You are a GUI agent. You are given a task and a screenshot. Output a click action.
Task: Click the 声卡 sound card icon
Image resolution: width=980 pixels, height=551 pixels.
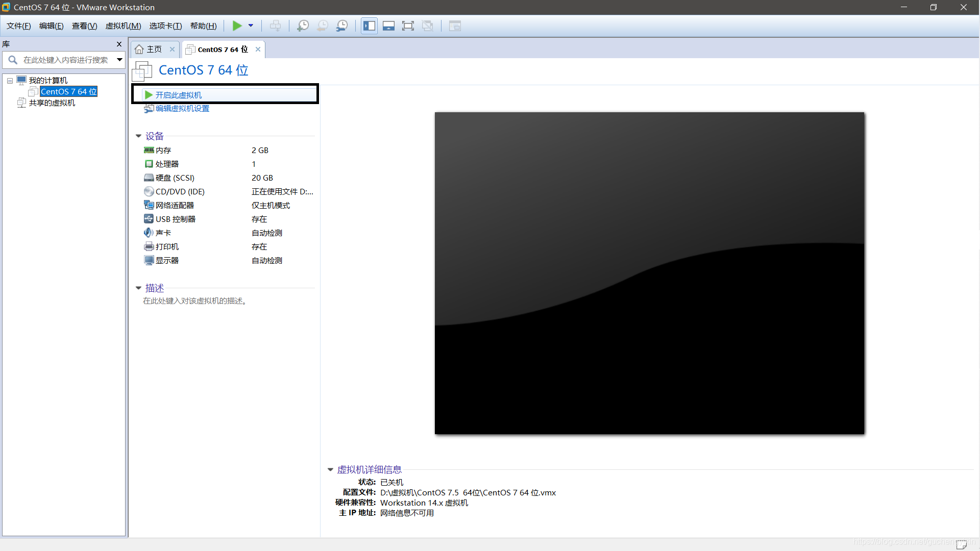149,233
